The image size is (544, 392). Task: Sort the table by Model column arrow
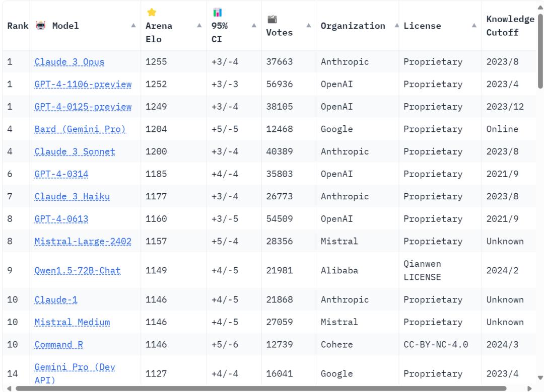pyautogui.click(x=133, y=26)
